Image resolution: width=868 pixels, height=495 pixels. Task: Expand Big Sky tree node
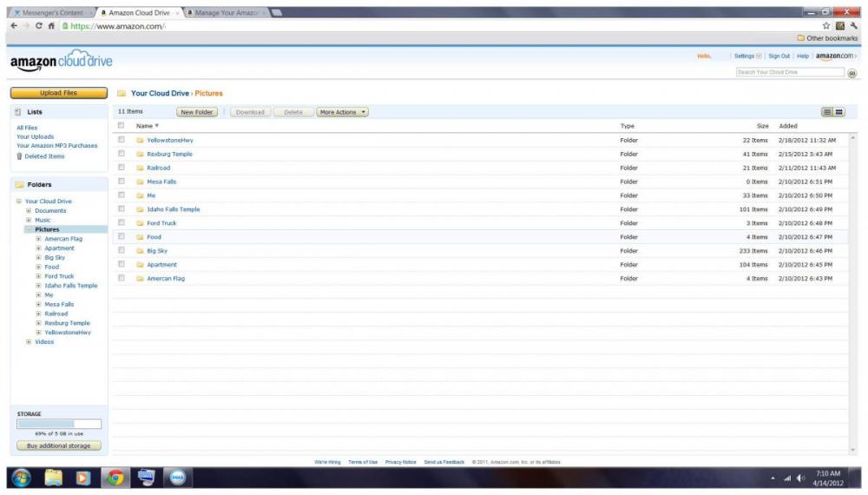(x=39, y=258)
